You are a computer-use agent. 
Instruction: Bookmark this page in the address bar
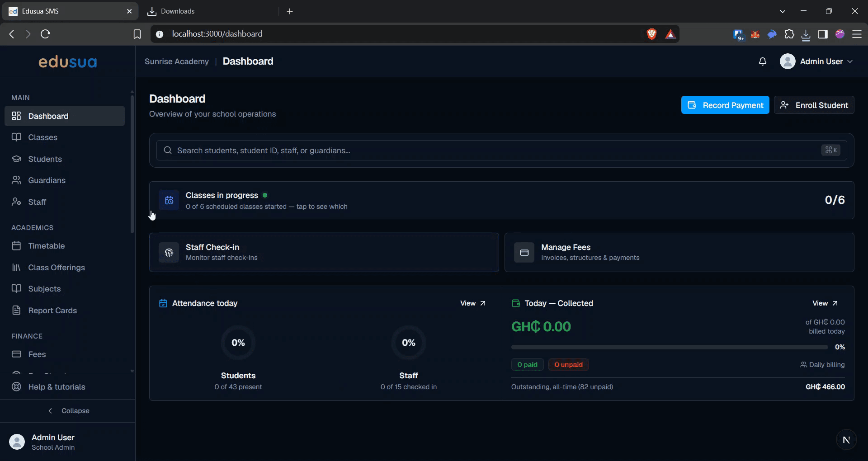(x=137, y=34)
